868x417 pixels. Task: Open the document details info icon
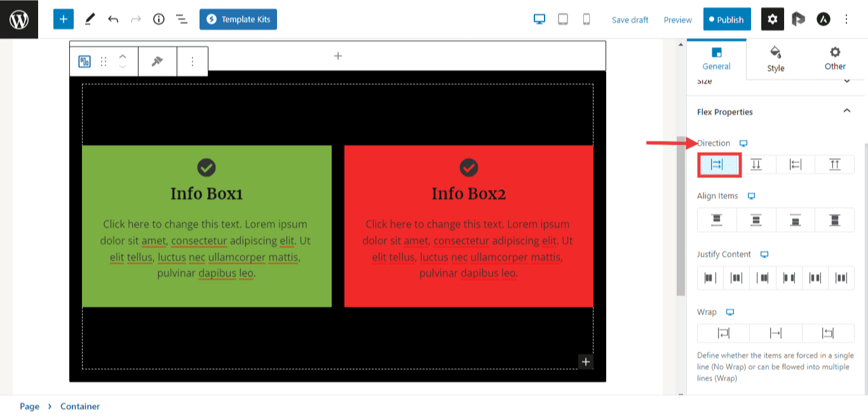[159, 19]
